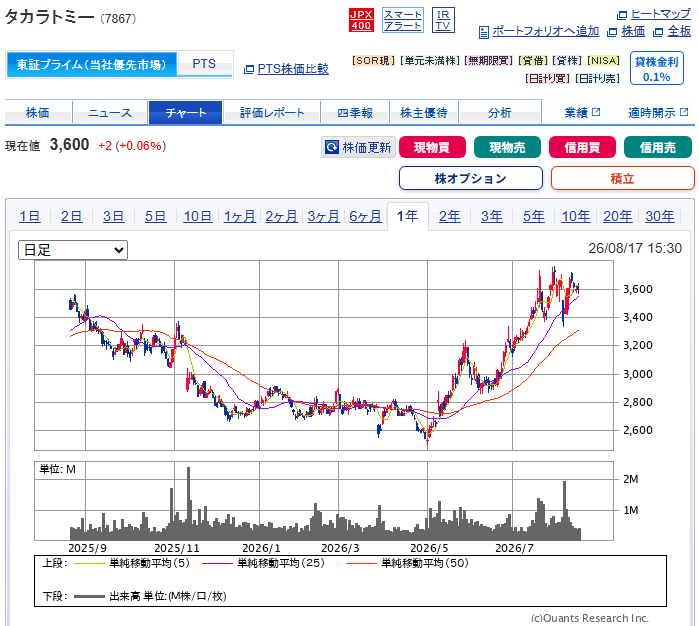Viewport: 699px width, 626px height.
Task: Open the 四季報 tab
Action: coord(355,112)
